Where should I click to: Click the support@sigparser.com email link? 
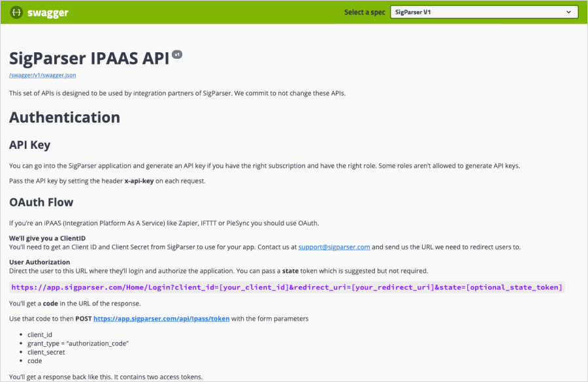pyautogui.click(x=334, y=247)
